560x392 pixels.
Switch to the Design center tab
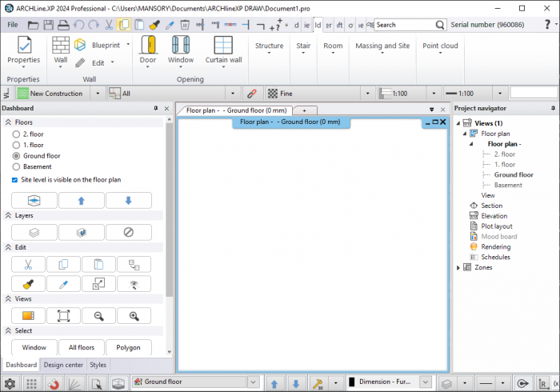click(63, 365)
